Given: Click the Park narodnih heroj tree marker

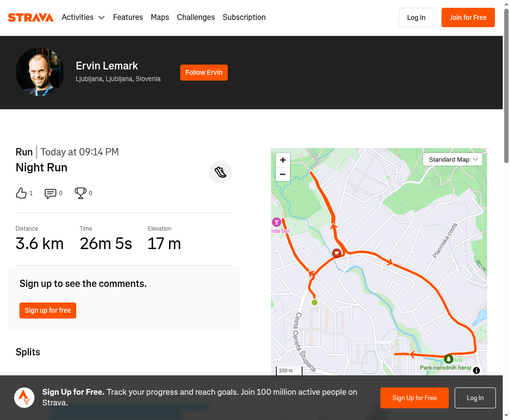Looking at the screenshot, I should [448, 359].
